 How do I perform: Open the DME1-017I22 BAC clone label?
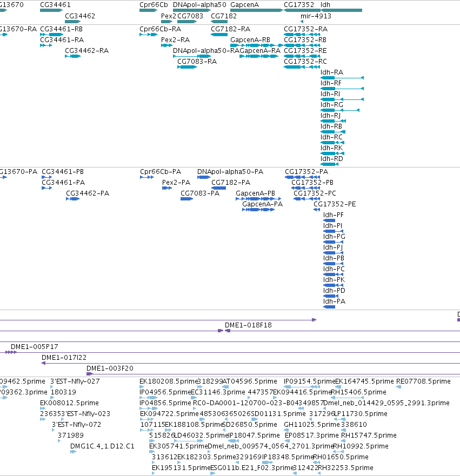coord(64,357)
